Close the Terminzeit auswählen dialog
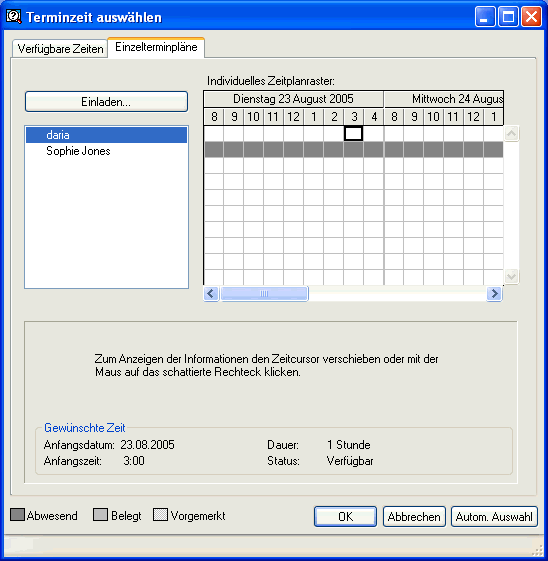This screenshot has height=561, width=548. pos(531,16)
